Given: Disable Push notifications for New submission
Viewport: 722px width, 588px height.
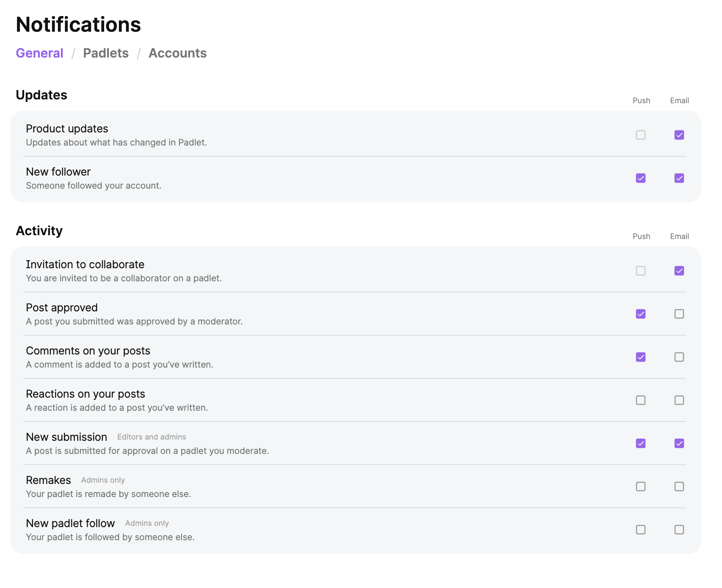Looking at the screenshot, I should click(x=641, y=443).
